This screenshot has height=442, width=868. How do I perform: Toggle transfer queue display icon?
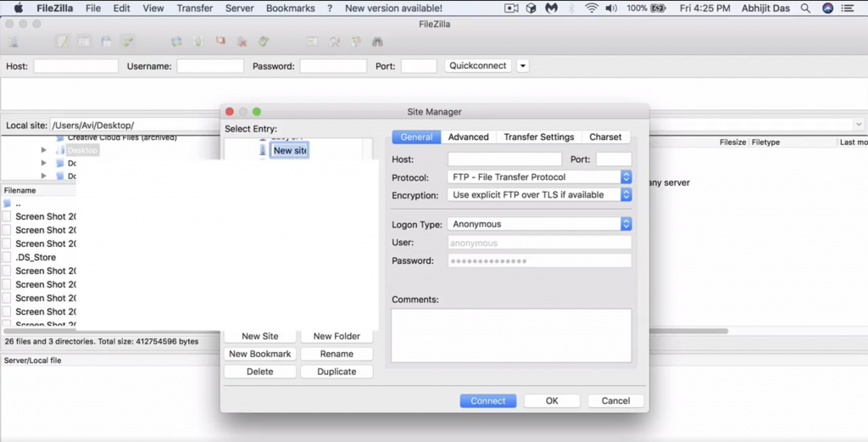tap(127, 42)
